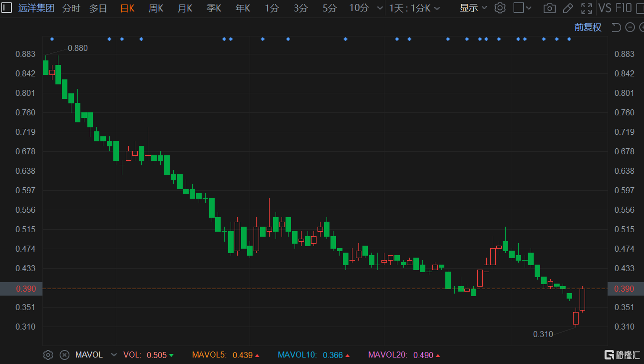Click the 前复权 adjustment link

tap(588, 27)
